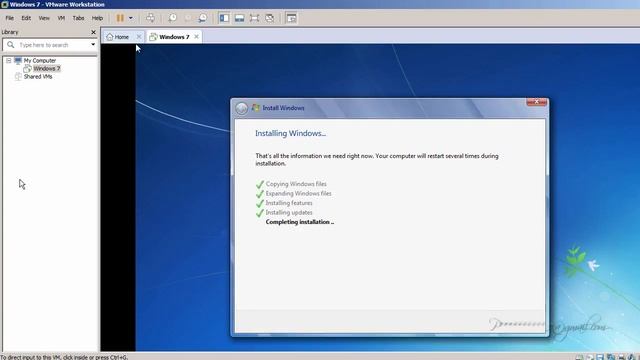640x360 pixels.
Task: Select the Windows 7 VM in library
Action: 47,69
